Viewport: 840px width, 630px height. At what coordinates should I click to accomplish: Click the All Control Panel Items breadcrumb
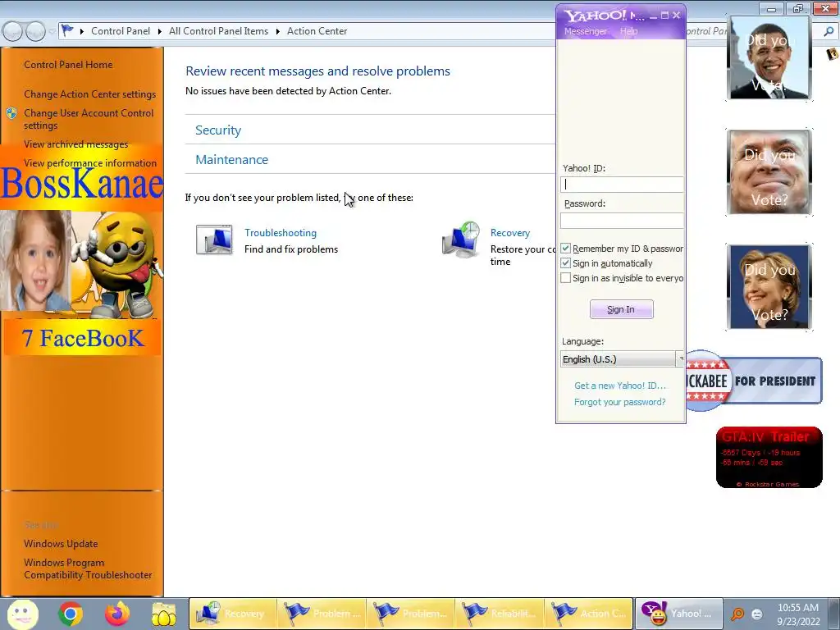(x=218, y=31)
